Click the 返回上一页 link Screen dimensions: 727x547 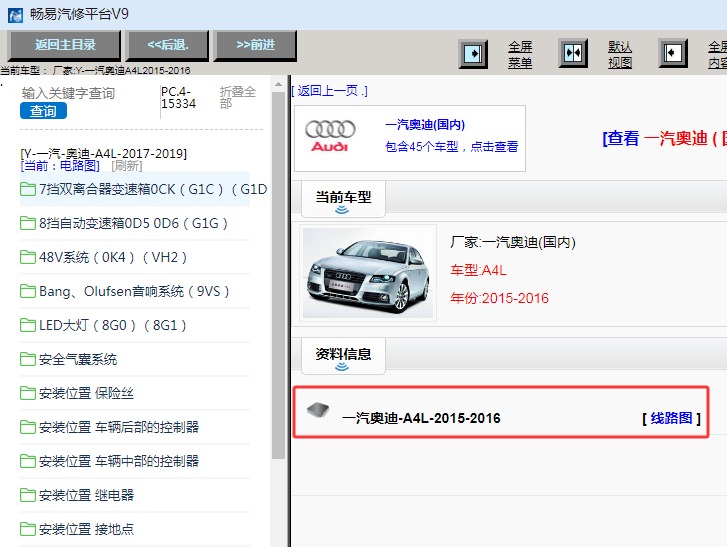(x=330, y=91)
